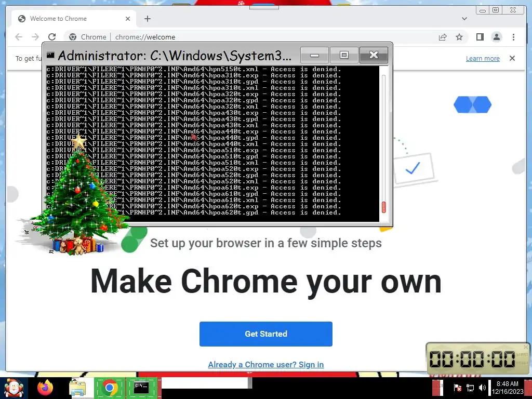Launch Firefox from the taskbar

[45, 388]
